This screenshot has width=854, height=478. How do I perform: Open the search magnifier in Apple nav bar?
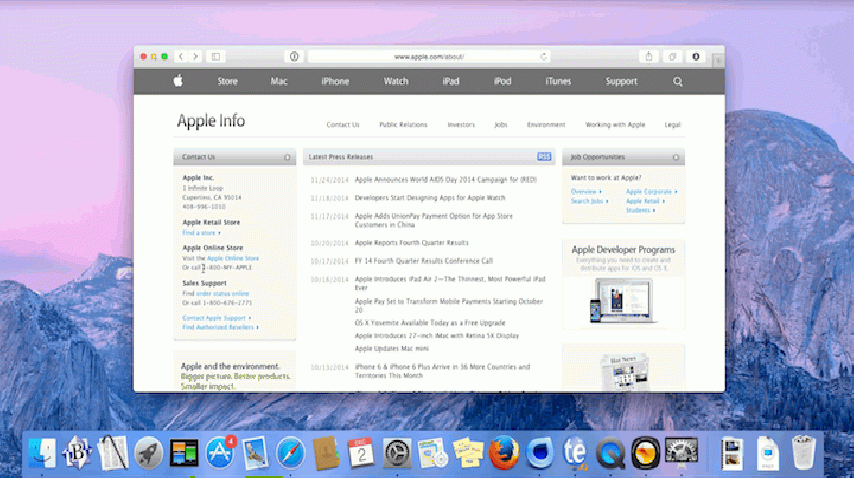tap(678, 81)
